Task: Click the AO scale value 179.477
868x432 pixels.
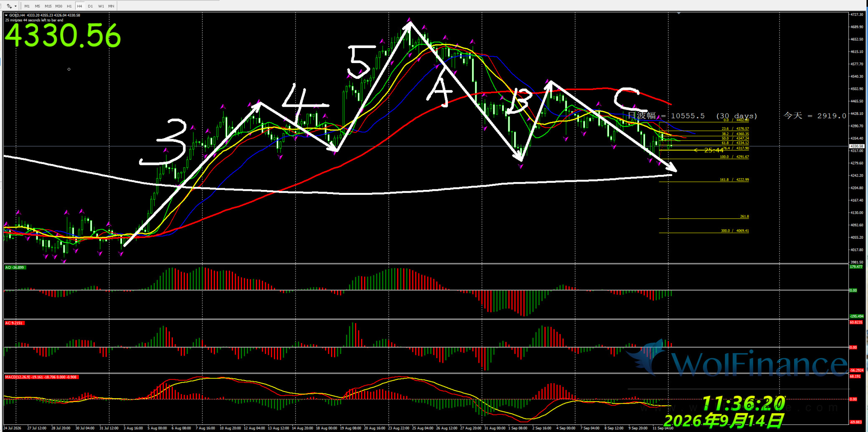Action: pos(856,267)
